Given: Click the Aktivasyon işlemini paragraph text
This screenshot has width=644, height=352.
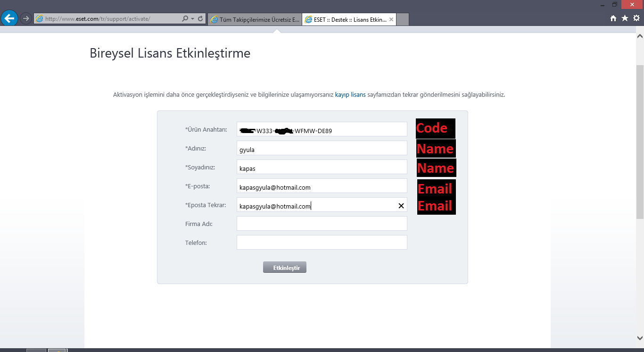Looking at the screenshot, I should pos(309,94).
